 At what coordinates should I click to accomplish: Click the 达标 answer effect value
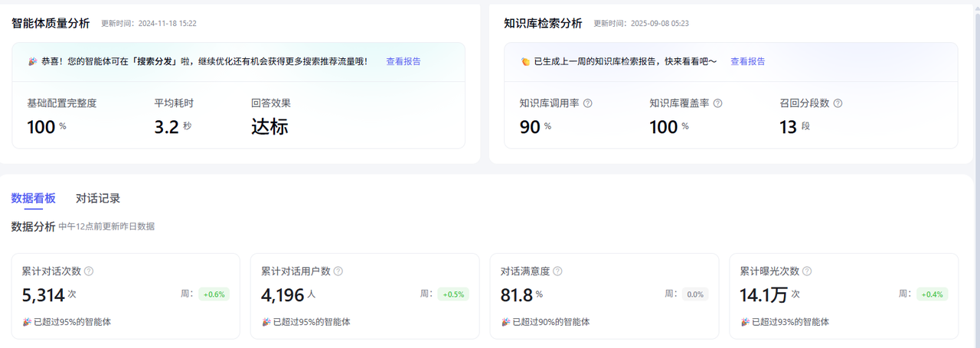point(269,127)
